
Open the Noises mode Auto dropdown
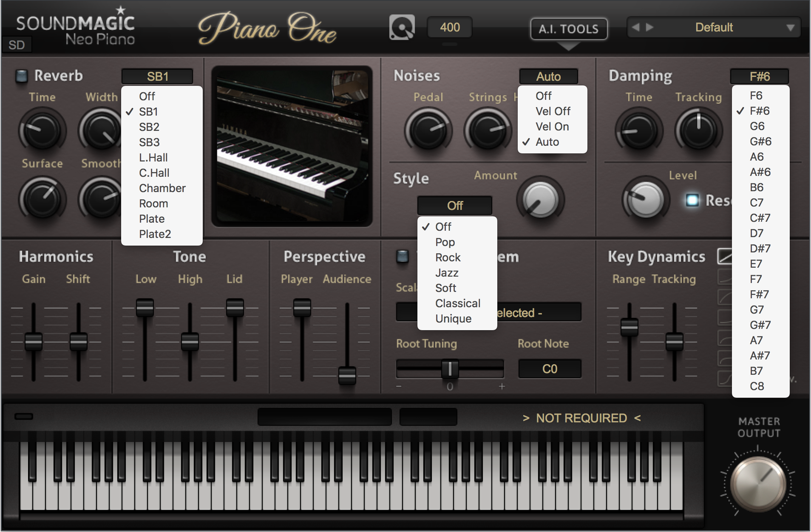coord(548,76)
